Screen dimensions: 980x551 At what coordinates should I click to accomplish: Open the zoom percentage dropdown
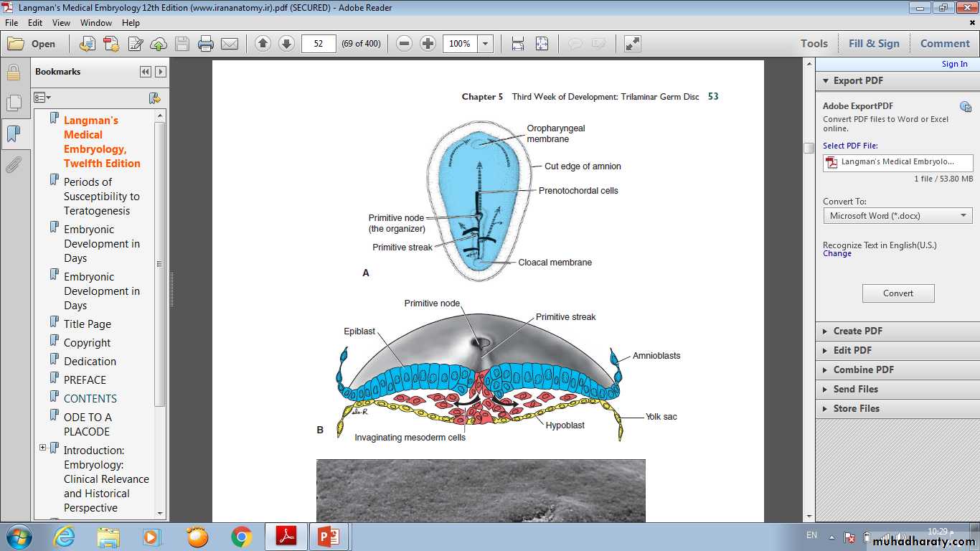point(486,44)
